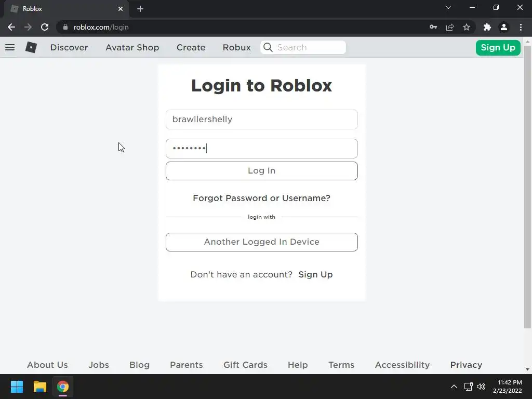Screen dimensions: 532x399
Task: Focus the Search input field
Action: coord(303,47)
